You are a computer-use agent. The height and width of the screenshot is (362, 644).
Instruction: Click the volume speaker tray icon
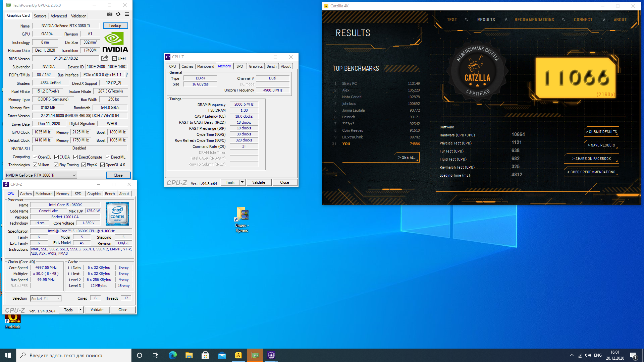588,355
